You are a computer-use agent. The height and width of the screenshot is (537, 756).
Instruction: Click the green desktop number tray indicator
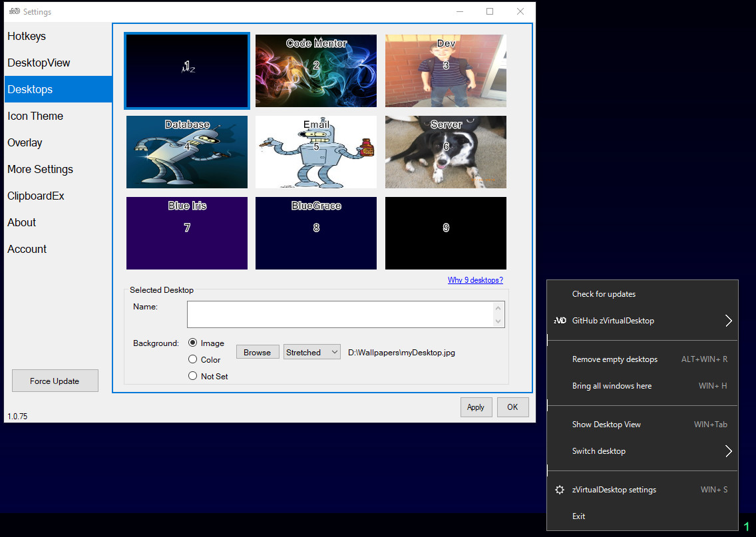(x=747, y=526)
